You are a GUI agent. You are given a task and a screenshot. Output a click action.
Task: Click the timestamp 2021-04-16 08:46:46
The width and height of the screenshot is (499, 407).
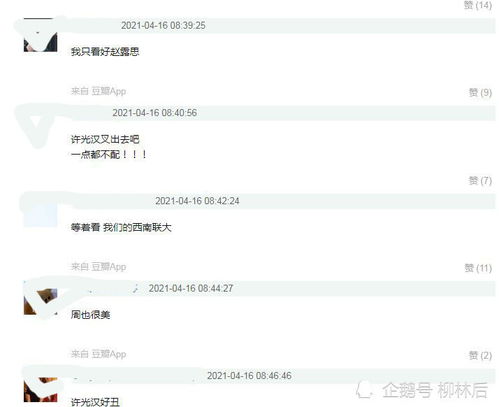pyautogui.click(x=249, y=376)
